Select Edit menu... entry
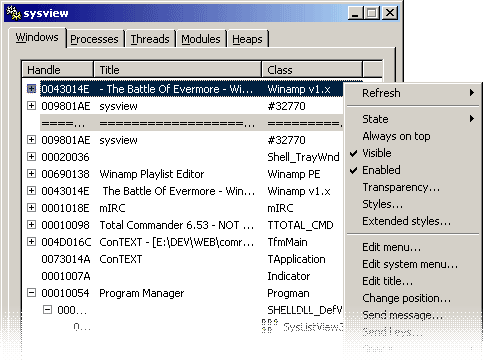 (x=413, y=247)
